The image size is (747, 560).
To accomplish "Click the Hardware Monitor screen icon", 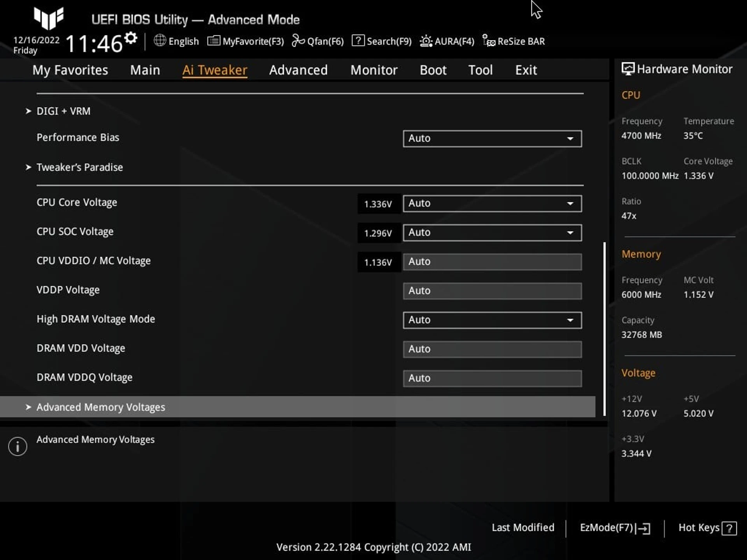I will click(x=628, y=69).
